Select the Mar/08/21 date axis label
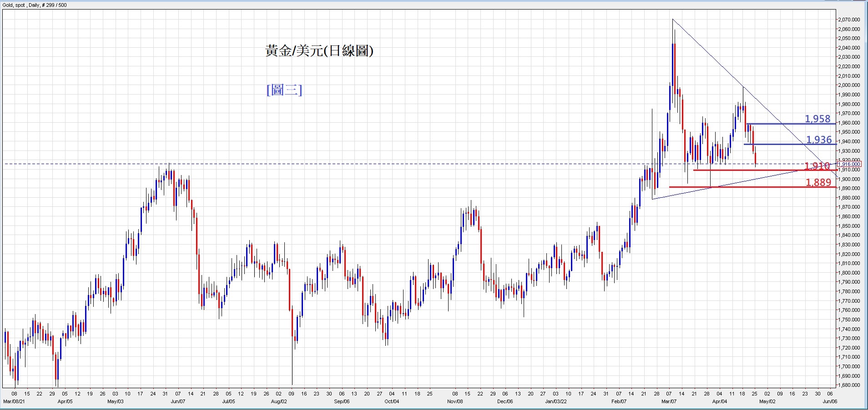The width and height of the screenshot is (868, 410). [14, 401]
